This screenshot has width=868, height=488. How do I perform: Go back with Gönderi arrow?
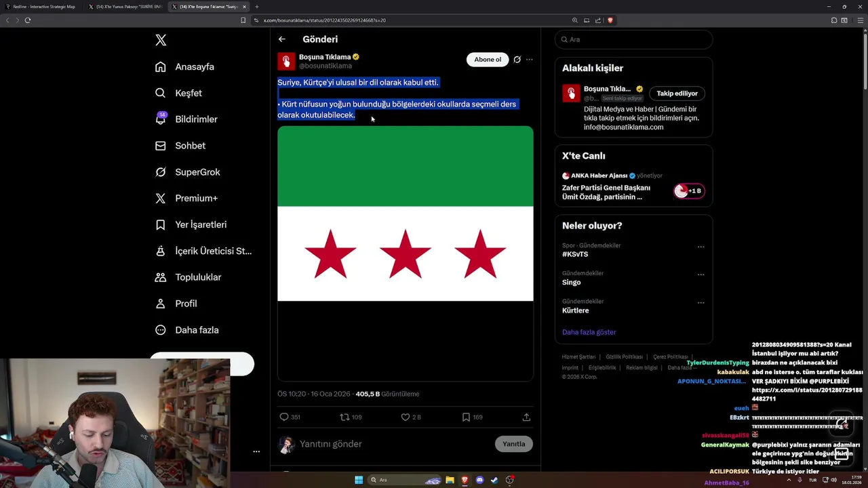(282, 39)
